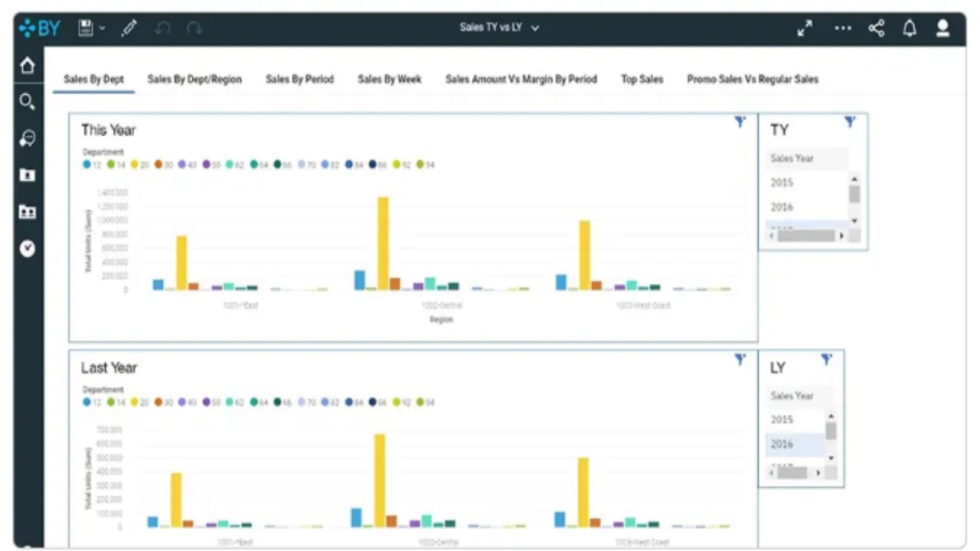The width and height of the screenshot is (980, 551).
Task: Click the This Year chart title
Action: click(109, 130)
